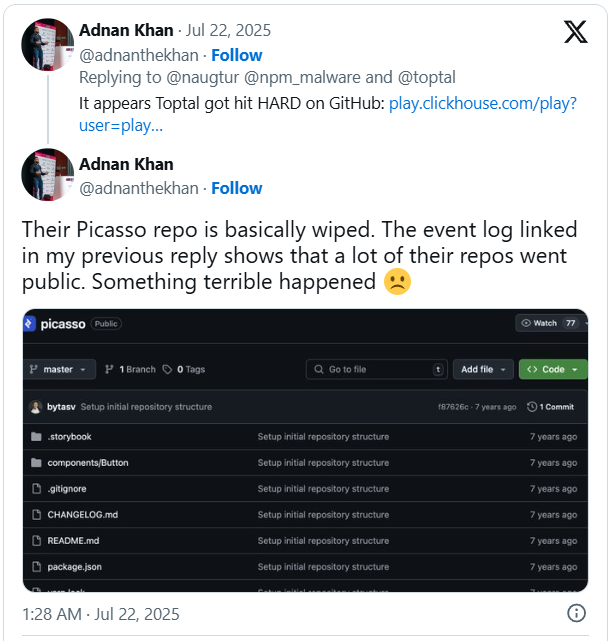Expand the green Code dropdown
Image resolution: width=612 pixels, height=641 pixels.
[x=552, y=369]
